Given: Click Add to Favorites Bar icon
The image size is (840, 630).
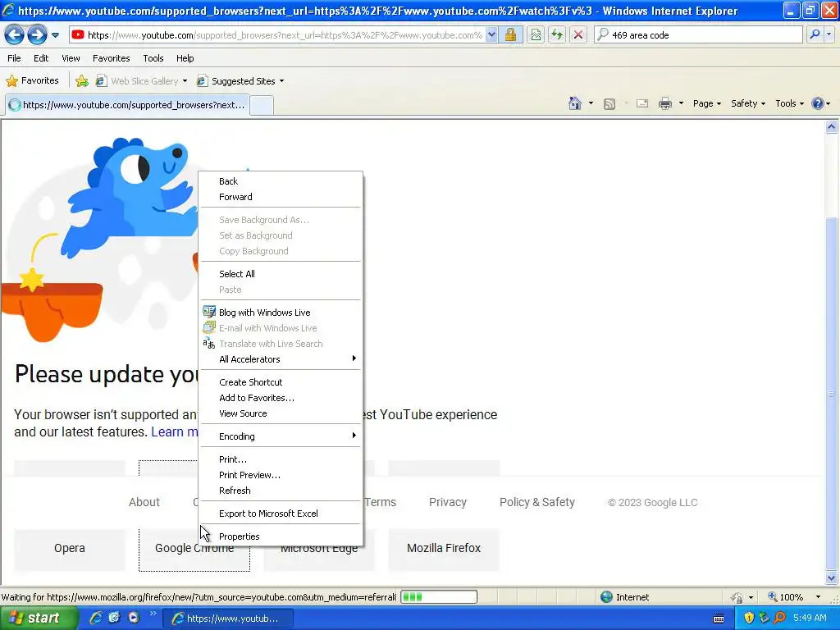Looking at the screenshot, I should [x=82, y=81].
